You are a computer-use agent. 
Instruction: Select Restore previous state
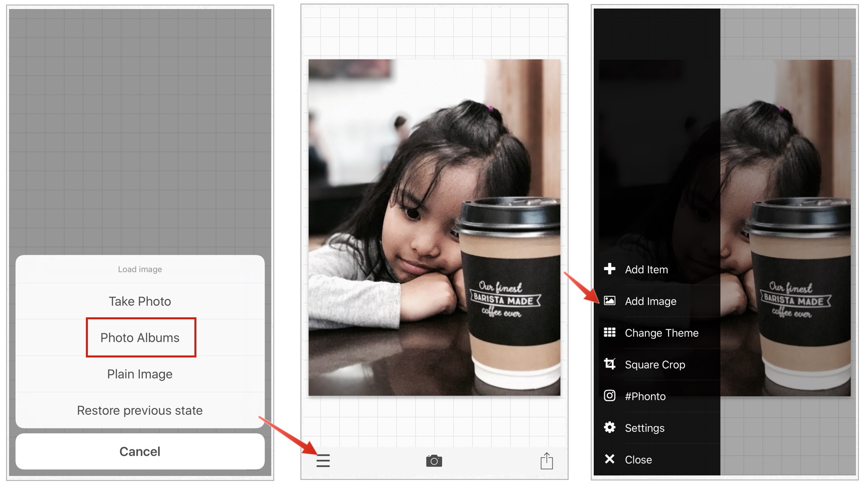click(140, 410)
